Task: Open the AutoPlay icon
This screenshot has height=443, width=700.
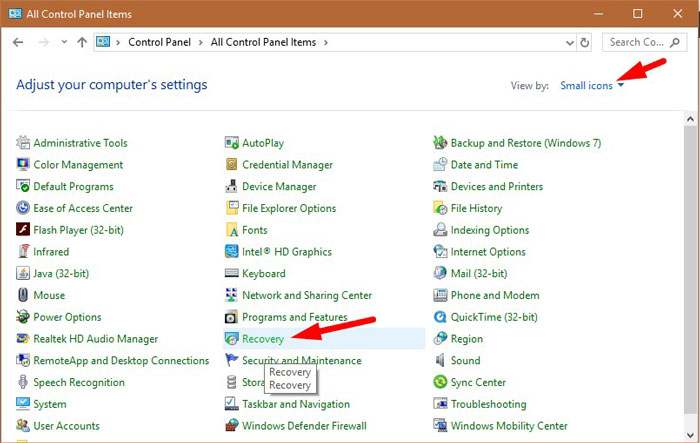Action: [231, 142]
